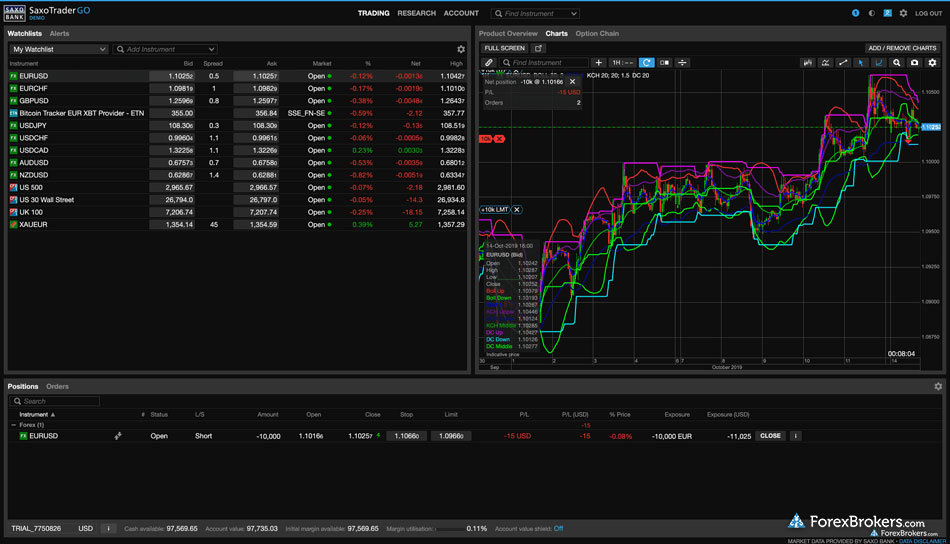Screen dimensions: 950x544
Task: Switch to the Orders tab
Action: click(57, 386)
